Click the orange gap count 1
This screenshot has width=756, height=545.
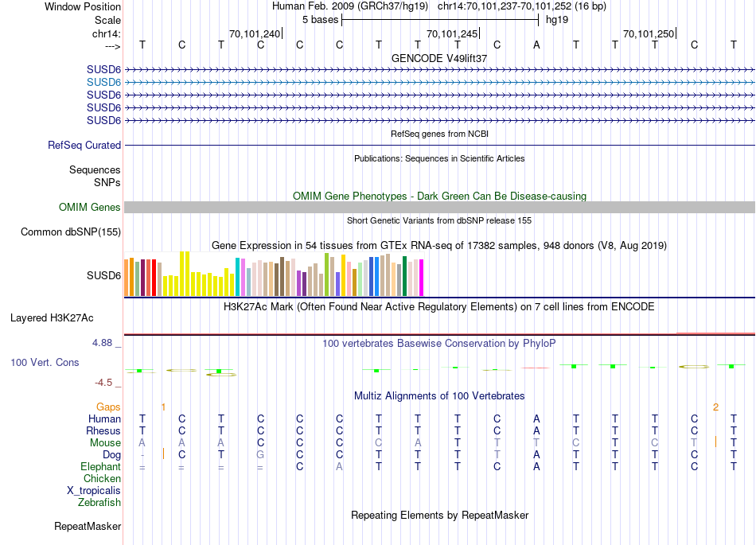pyautogui.click(x=163, y=407)
